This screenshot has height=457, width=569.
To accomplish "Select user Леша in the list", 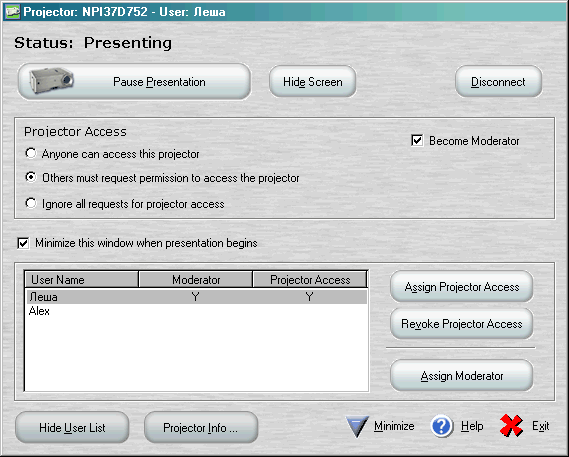I will click(196, 297).
